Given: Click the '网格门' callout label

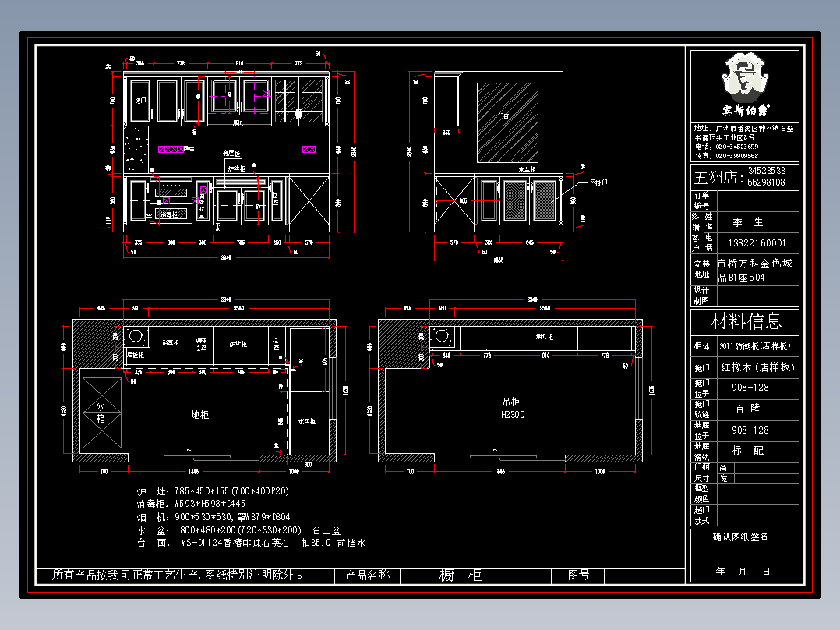Looking at the screenshot, I should pyautogui.click(x=598, y=182).
